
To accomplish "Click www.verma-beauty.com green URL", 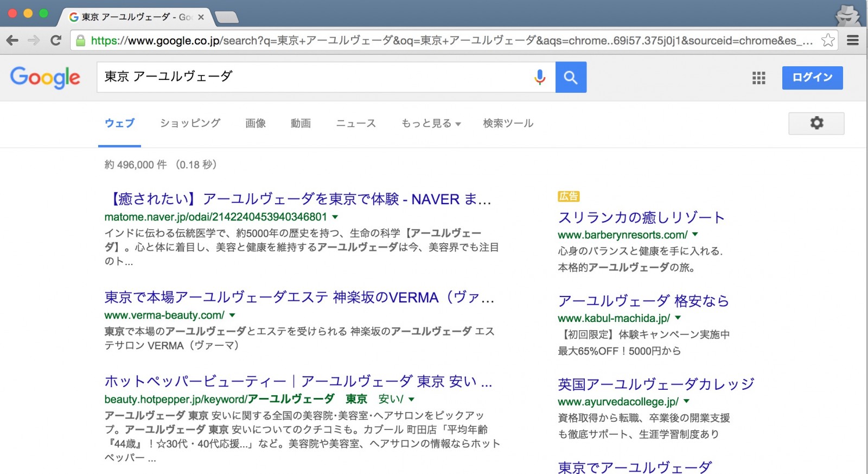I will point(164,315).
